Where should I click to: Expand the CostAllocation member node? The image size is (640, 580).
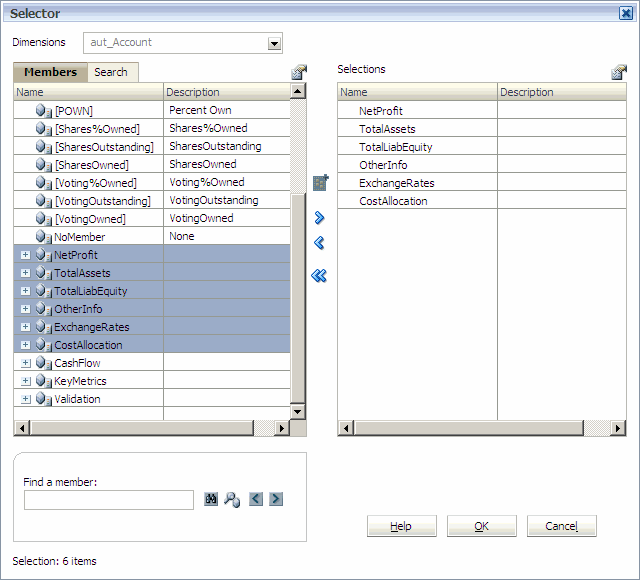tap(25, 344)
